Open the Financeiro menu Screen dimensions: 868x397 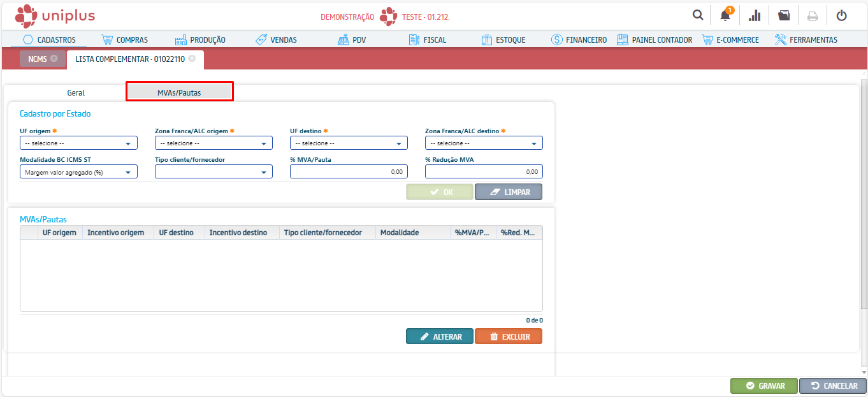point(579,40)
